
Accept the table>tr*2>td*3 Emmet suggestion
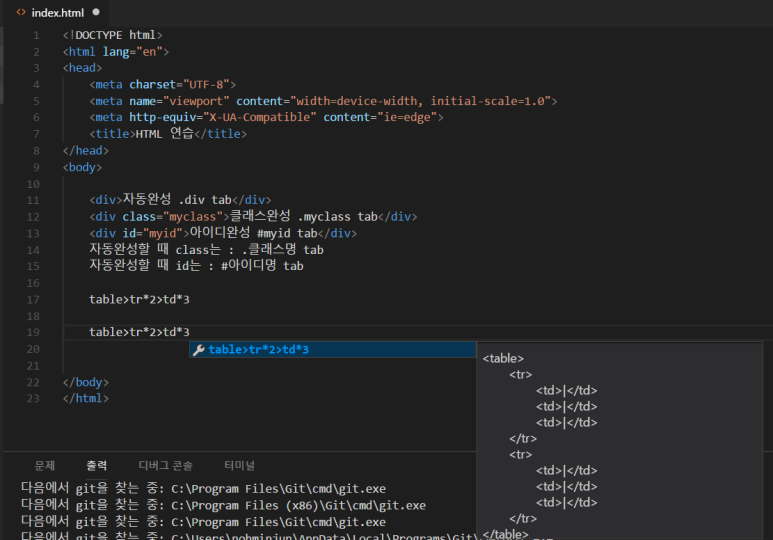pos(259,349)
